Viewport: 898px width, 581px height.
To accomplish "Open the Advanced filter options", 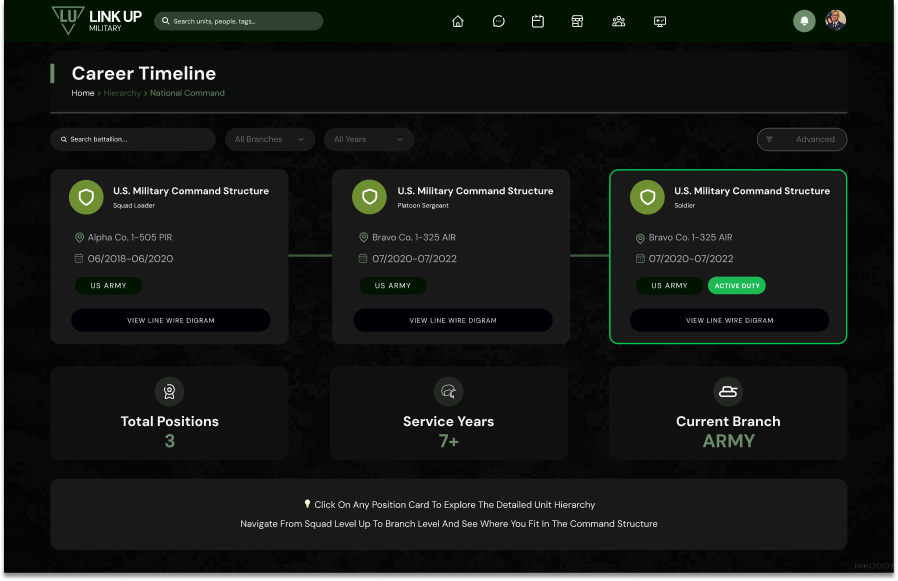I will (x=802, y=140).
